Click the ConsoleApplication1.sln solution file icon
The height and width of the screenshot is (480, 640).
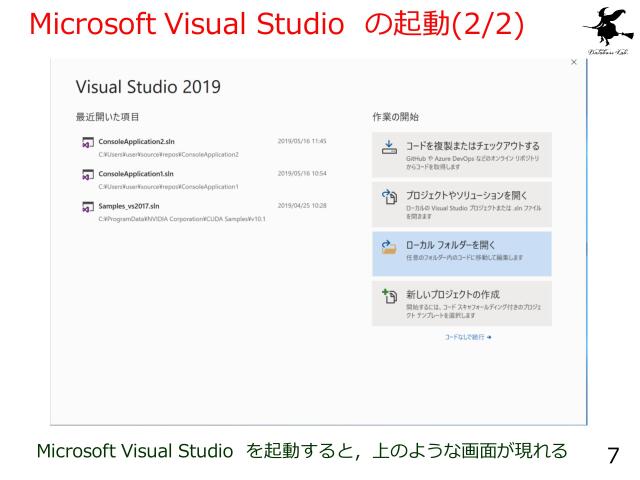click(x=88, y=175)
